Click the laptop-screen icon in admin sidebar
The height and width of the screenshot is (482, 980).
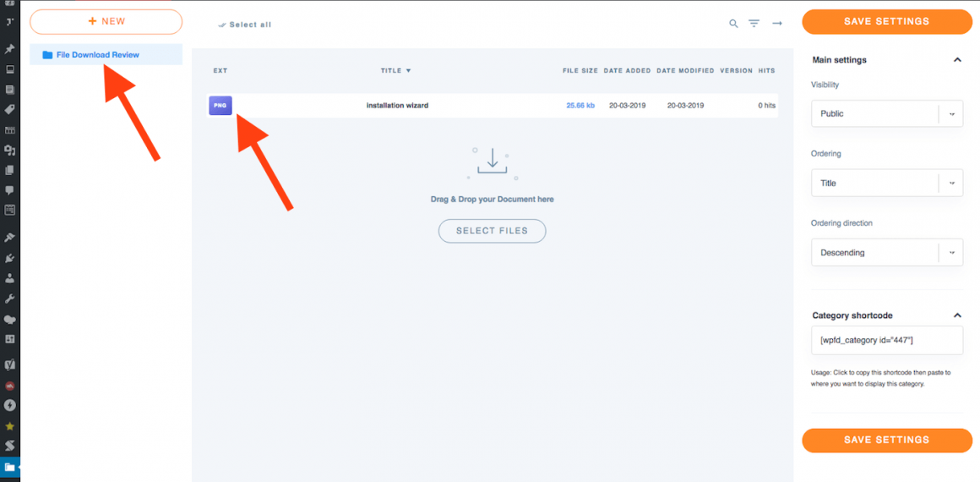point(9,69)
